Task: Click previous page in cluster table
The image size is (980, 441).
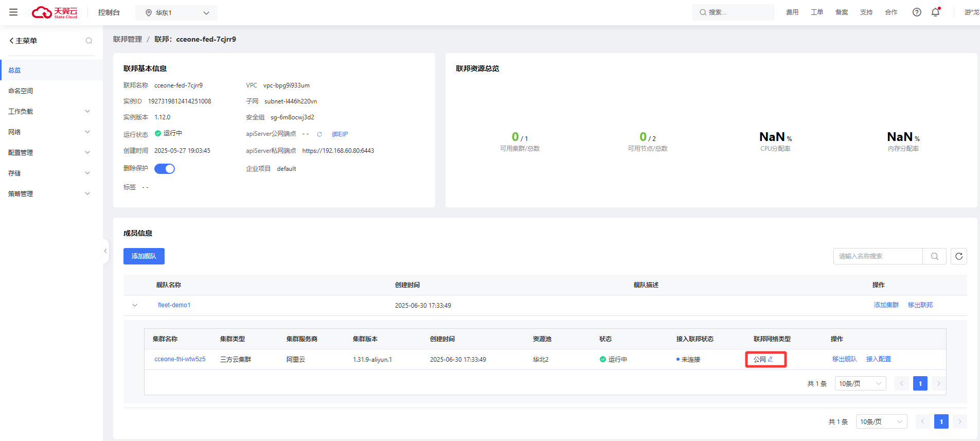Action: (902, 383)
